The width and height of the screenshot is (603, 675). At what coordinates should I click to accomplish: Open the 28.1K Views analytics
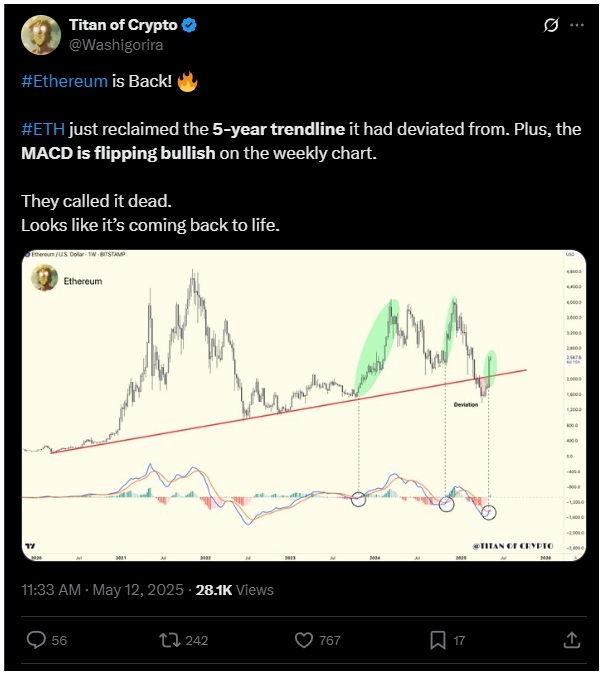click(x=235, y=589)
